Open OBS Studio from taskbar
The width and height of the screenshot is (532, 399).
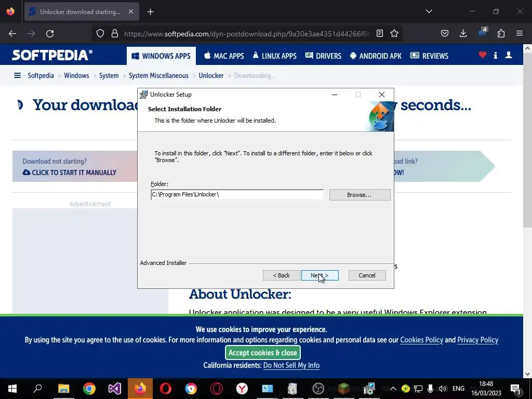click(x=318, y=389)
